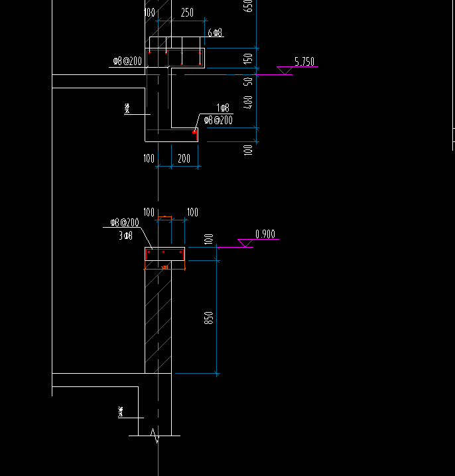This screenshot has width=455, height=476.
Task: Select the Φ8@200 label below 1Φ8
Action: point(218,120)
